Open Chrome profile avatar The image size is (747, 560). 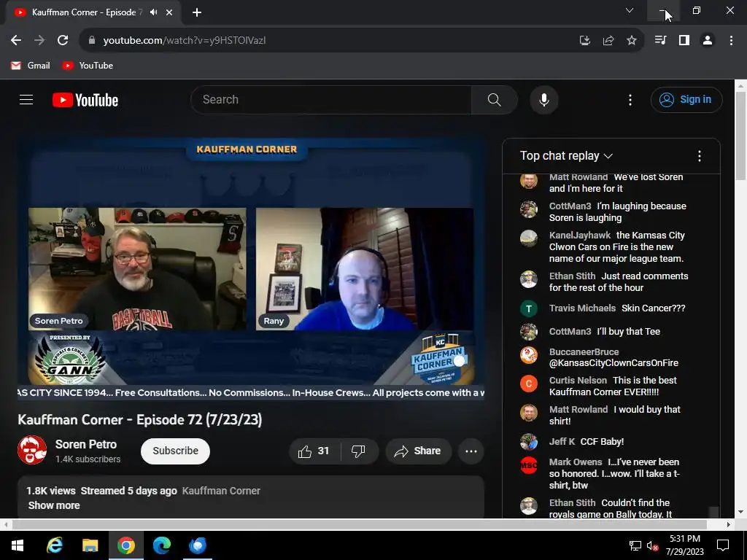(708, 41)
